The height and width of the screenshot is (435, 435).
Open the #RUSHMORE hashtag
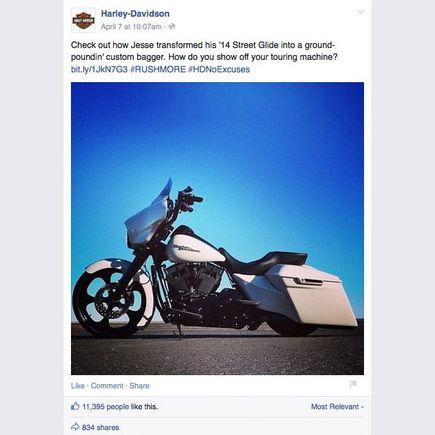click(158, 69)
